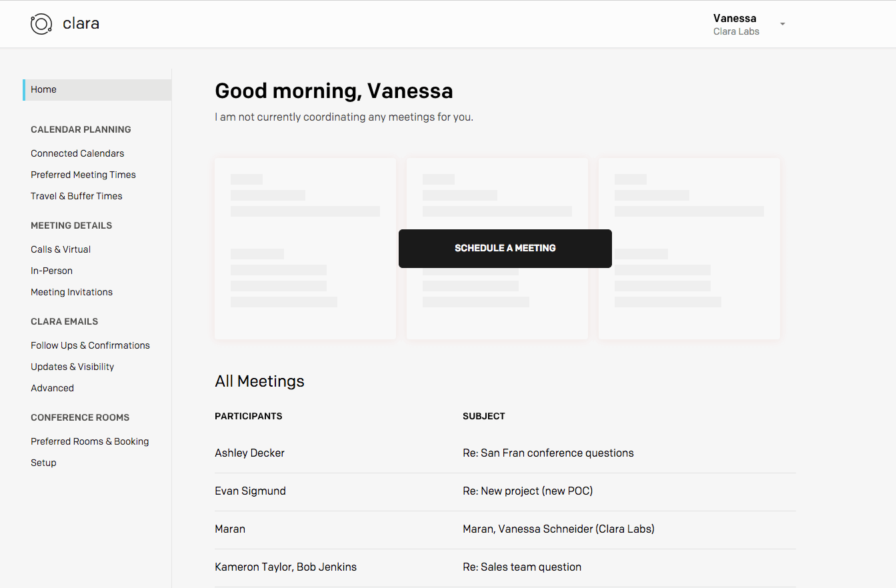Screen dimensions: 896x588
Task: Open Follow Ups & Confirmations
Action: tap(90, 345)
